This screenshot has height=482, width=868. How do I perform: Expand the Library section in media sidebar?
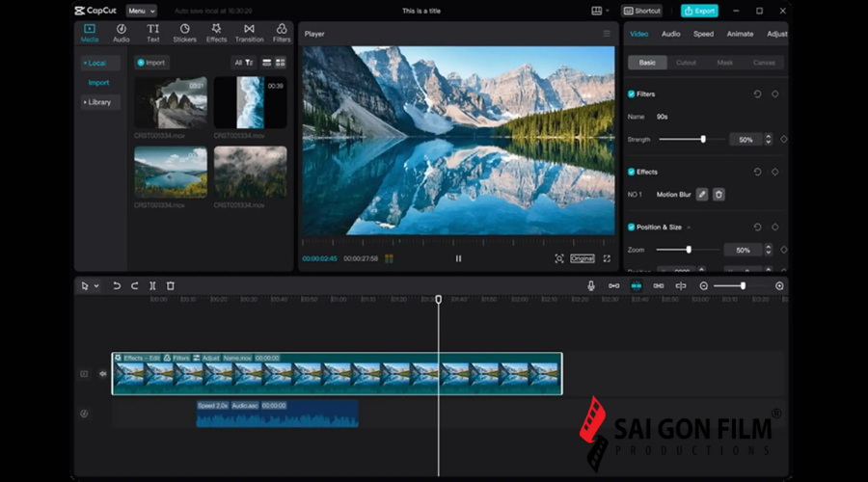(98, 102)
